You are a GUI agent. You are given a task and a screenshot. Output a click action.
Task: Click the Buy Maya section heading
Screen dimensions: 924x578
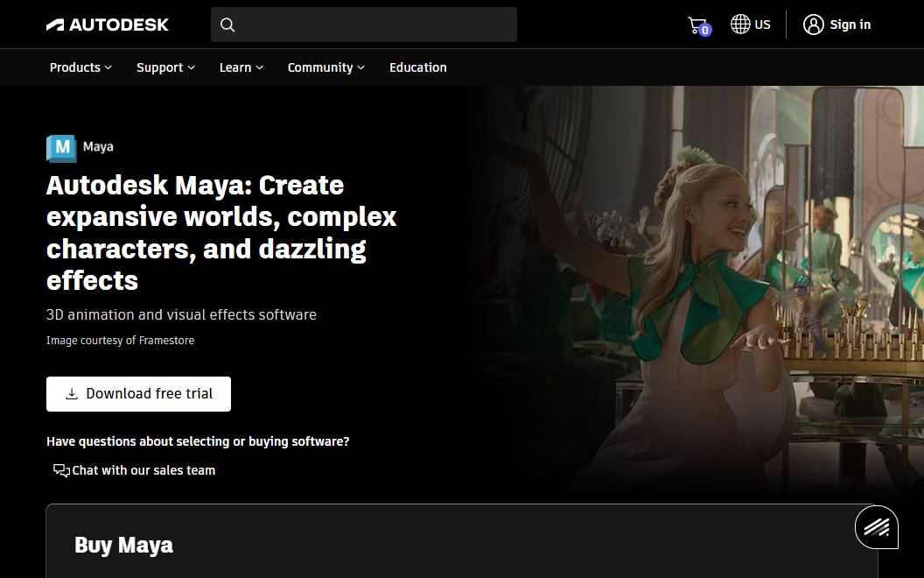123,545
